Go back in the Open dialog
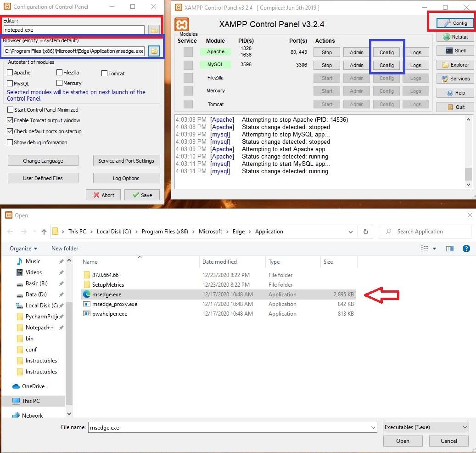 pos(10,232)
